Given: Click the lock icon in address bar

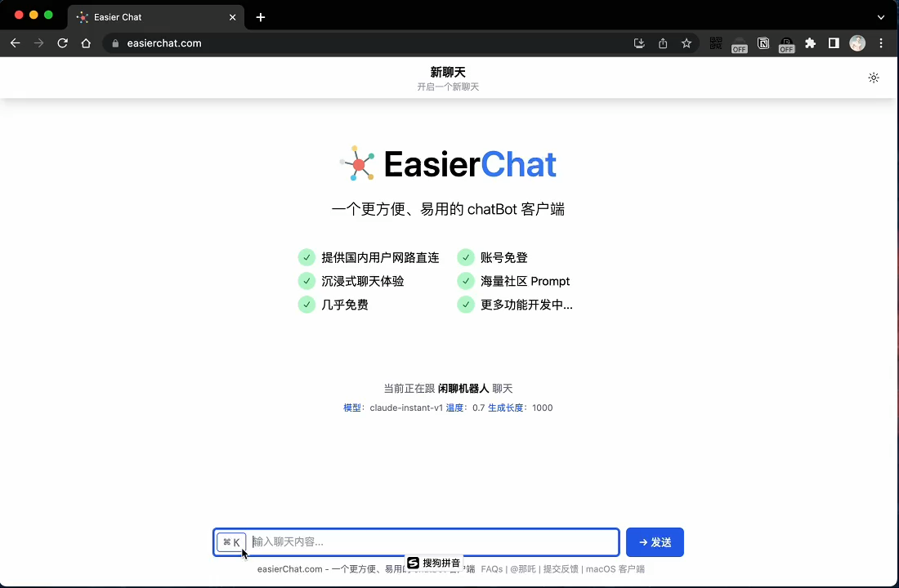Looking at the screenshot, I should click(115, 43).
